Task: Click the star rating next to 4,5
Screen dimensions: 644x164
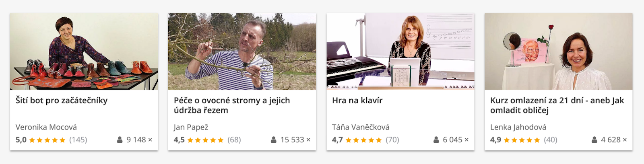Action: pos(206,140)
